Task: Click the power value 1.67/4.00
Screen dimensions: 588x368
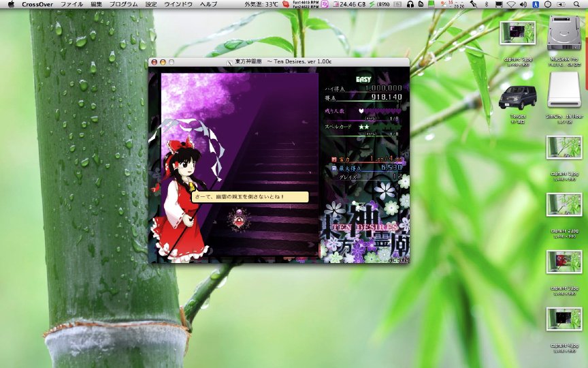Action: (x=387, y=159)
